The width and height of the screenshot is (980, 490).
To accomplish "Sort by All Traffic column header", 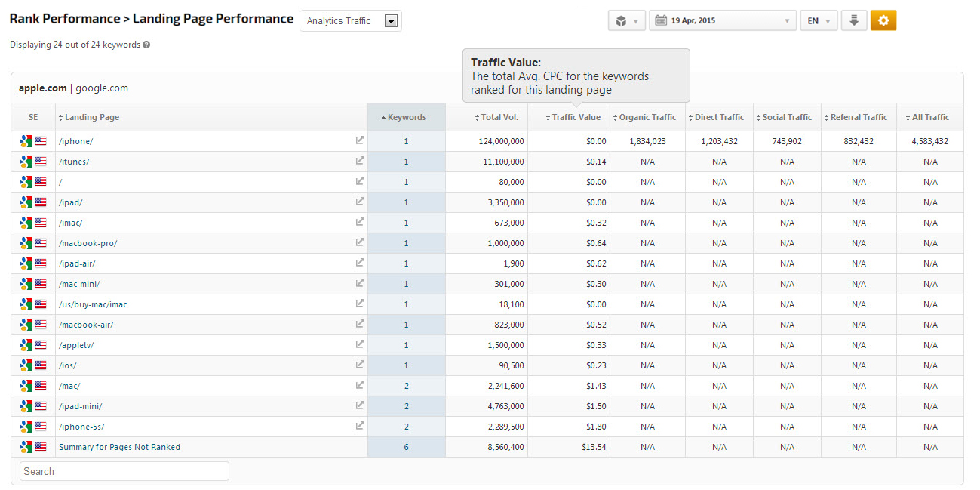I will (x=929, y=117).
